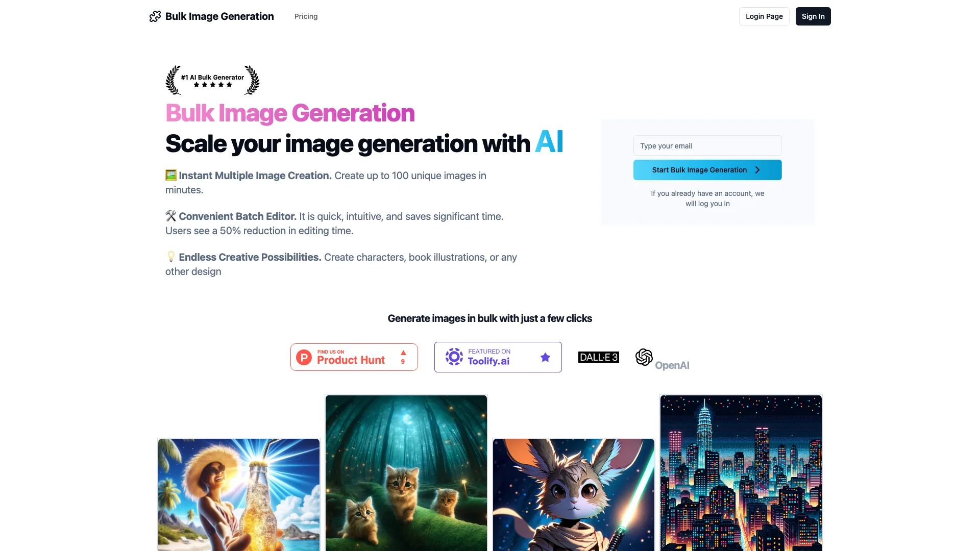
Task: Click the OpenAI logo icon
Action: coord(644,357)
